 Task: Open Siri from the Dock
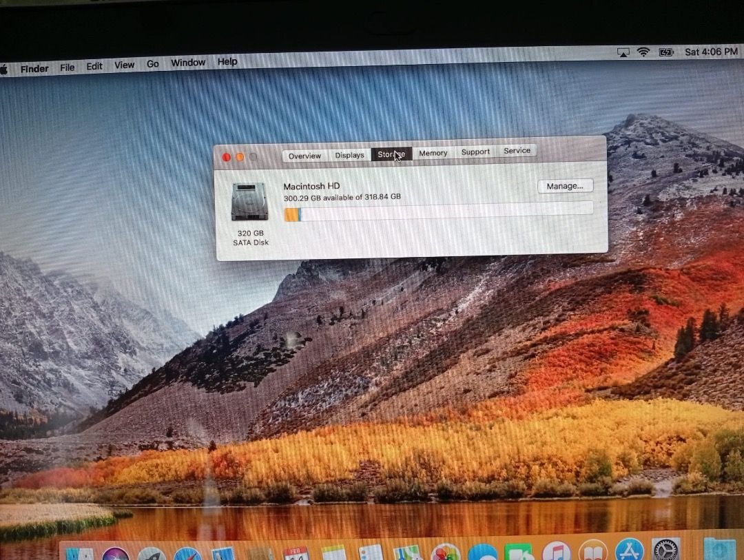pos(115,554)
